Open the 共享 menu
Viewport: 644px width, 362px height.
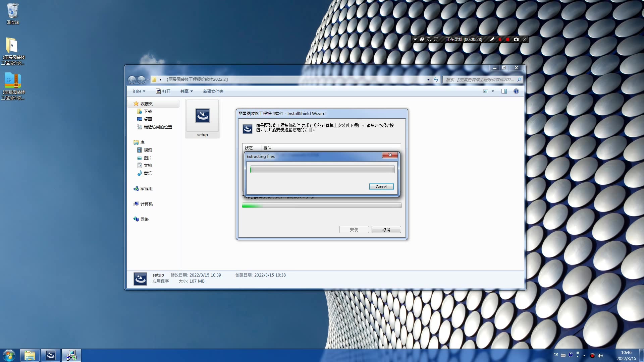coord(186,91)
